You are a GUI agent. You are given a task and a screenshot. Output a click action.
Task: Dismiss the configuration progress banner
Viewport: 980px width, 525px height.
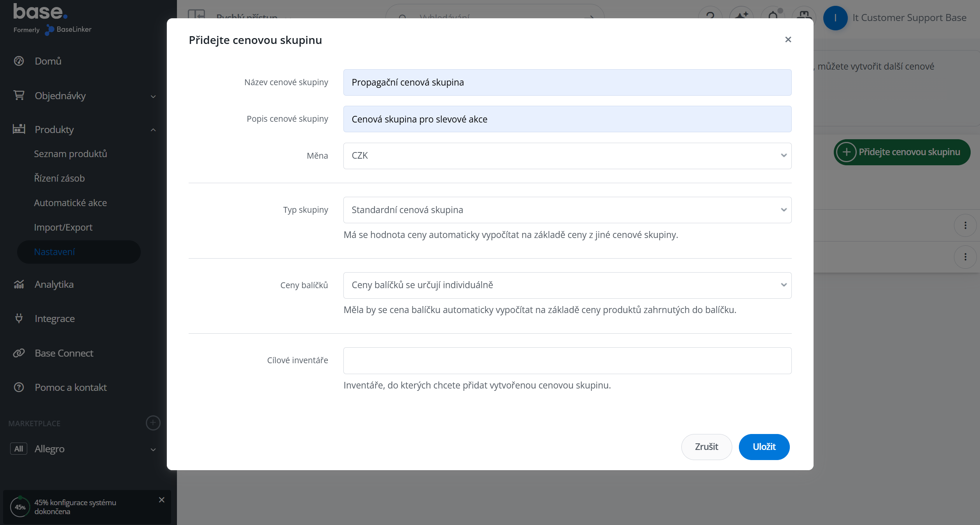coord(162,500)
